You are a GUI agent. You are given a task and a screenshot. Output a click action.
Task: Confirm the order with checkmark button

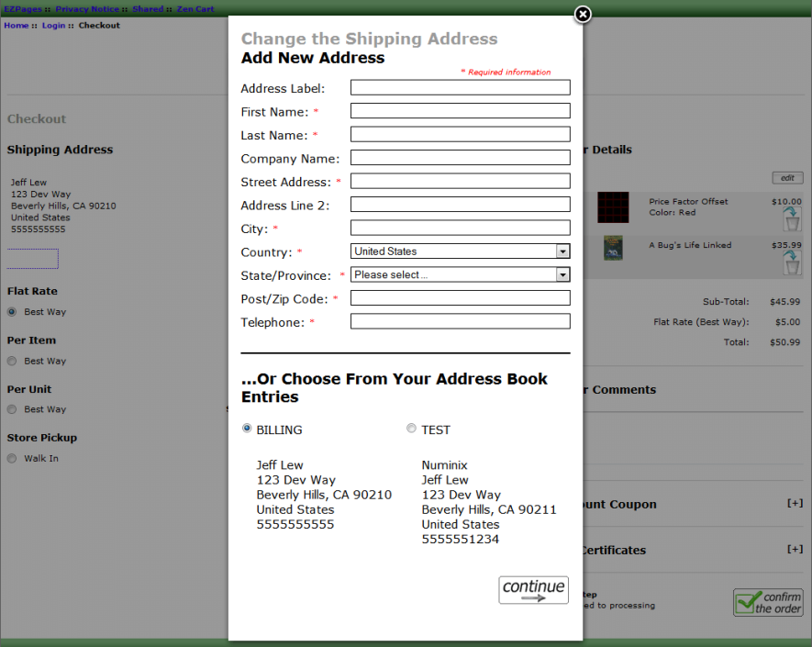(767, 602)
